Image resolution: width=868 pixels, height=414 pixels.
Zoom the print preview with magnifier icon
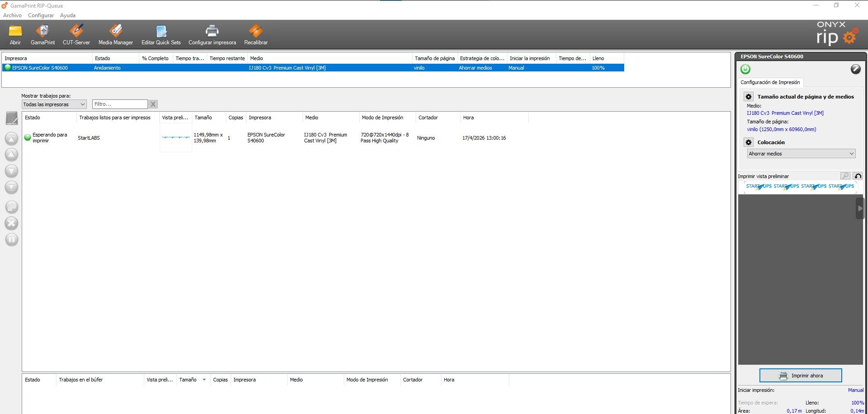click(845, 176)
